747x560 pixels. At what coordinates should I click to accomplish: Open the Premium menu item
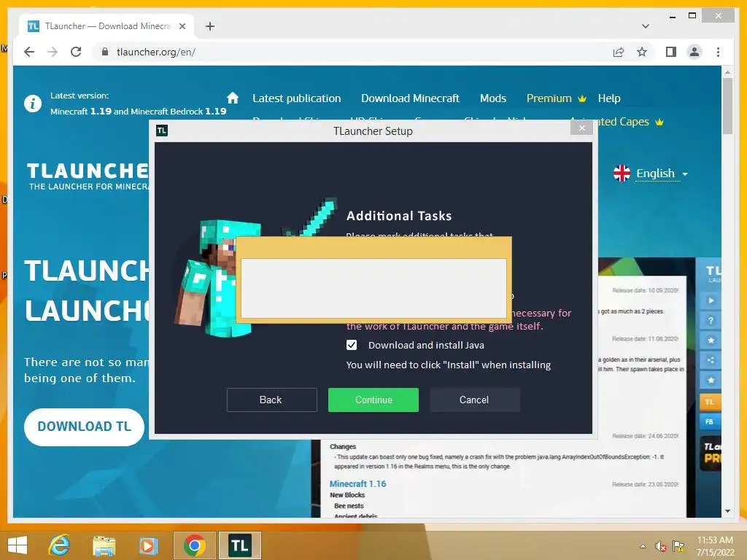click(556, 98)
